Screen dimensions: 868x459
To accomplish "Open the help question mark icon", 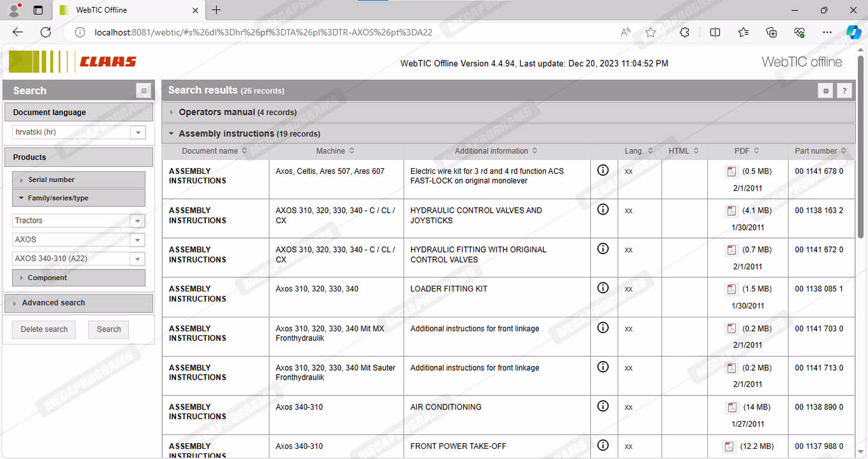I will pos(844,91).
